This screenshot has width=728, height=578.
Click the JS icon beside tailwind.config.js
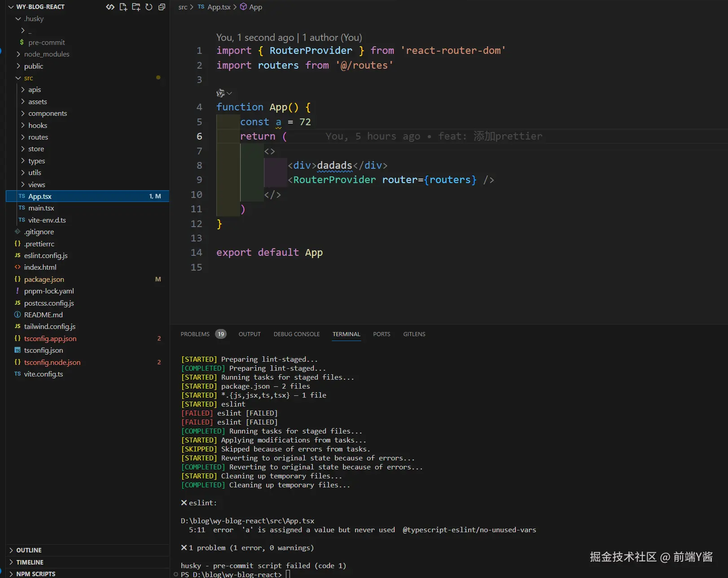tap(18, 326)
